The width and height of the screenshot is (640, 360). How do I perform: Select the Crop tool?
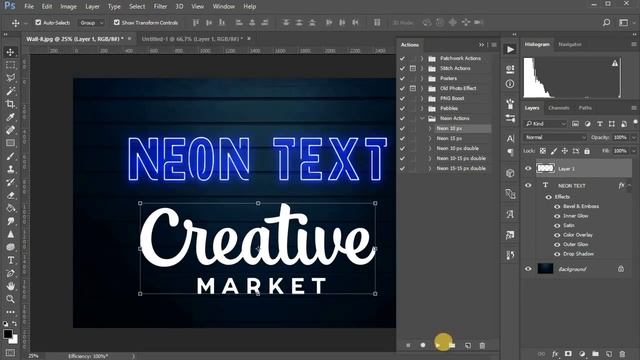pyautogui.click(x=11, y=104)
